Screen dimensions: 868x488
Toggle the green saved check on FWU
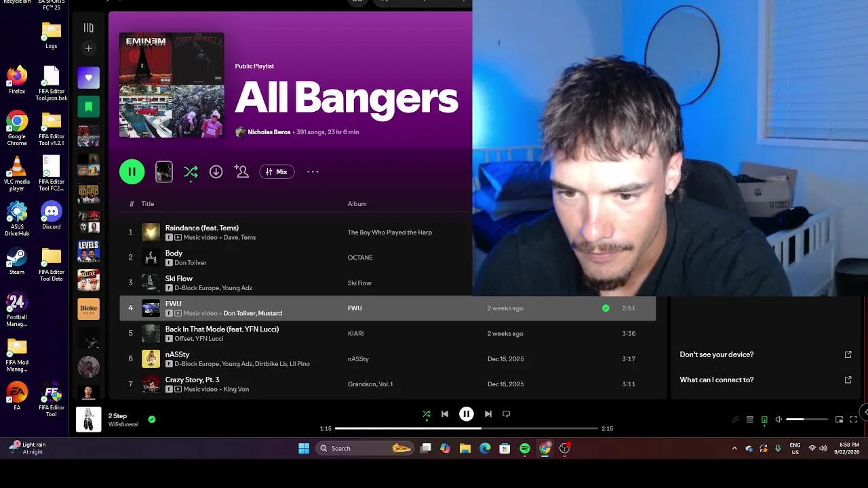coord(606,308)
